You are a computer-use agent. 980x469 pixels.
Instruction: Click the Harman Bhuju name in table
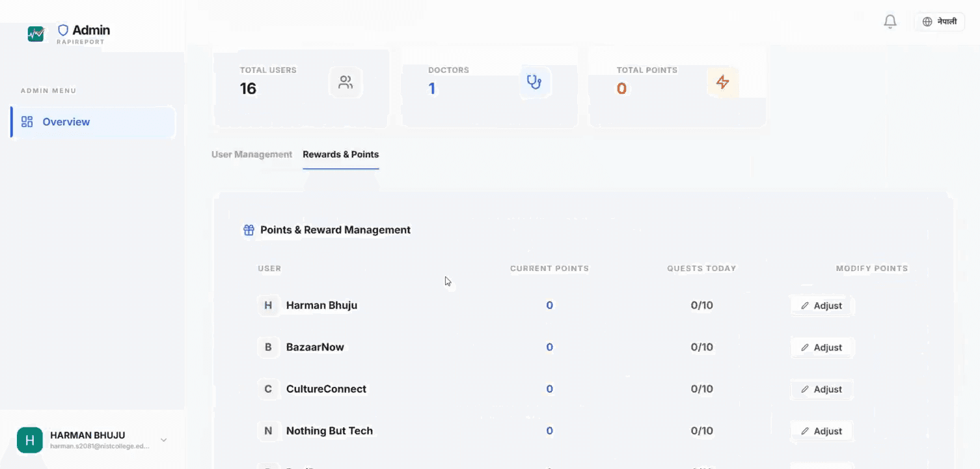point(321,306)
